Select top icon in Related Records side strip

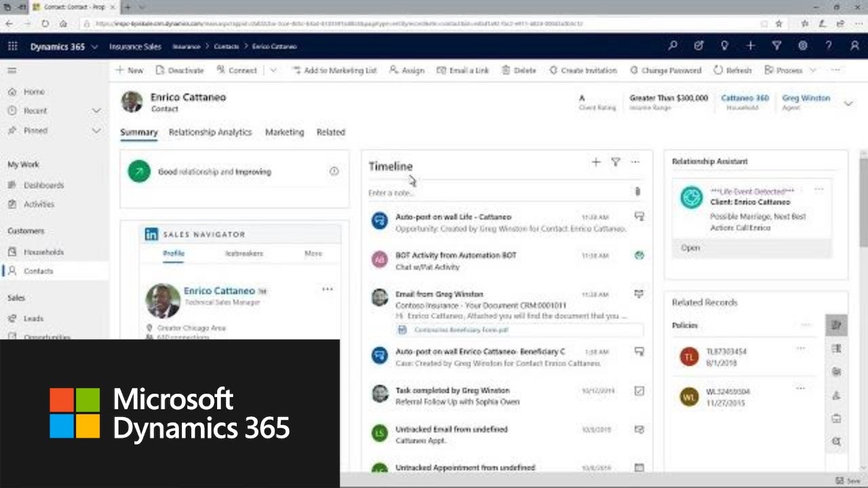836,325
